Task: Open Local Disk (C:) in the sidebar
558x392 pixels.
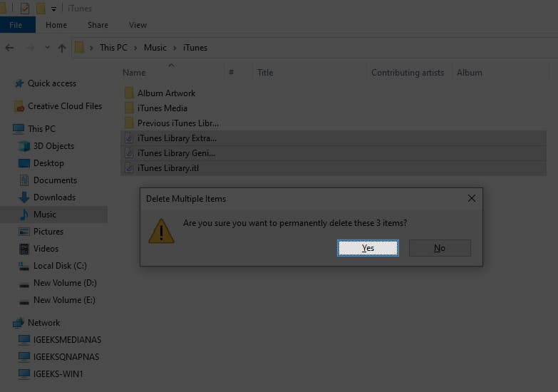Action: pos(60,266)
